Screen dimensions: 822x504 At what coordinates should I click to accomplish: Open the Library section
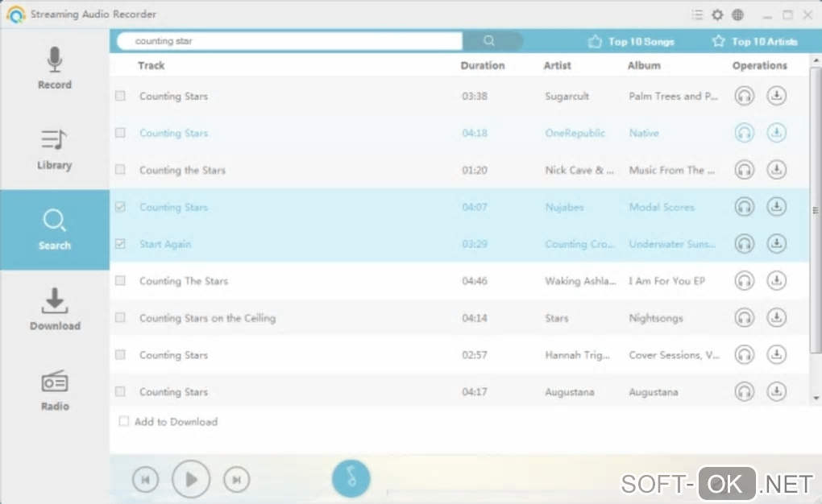coord(55,149)
